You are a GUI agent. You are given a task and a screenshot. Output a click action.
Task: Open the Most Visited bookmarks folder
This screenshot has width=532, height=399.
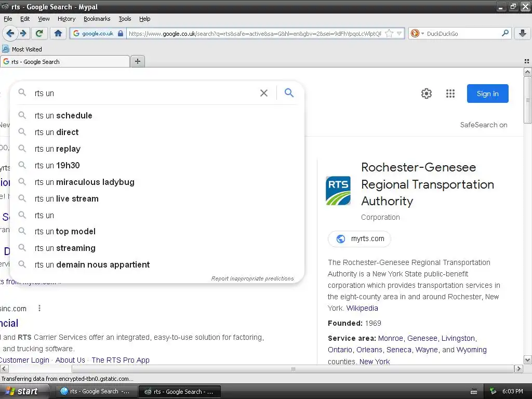tap(22, 49)
